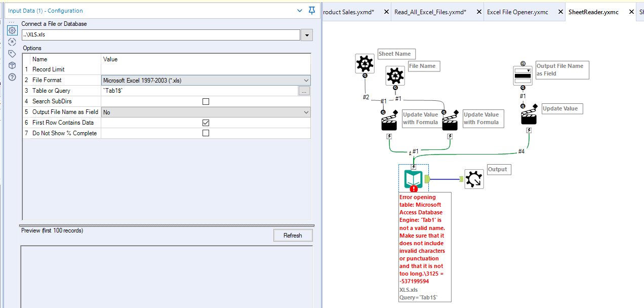This screenshot has width=644, height=308.
Task: Uncheck First Row Contains Data
Action: [206, 122]
